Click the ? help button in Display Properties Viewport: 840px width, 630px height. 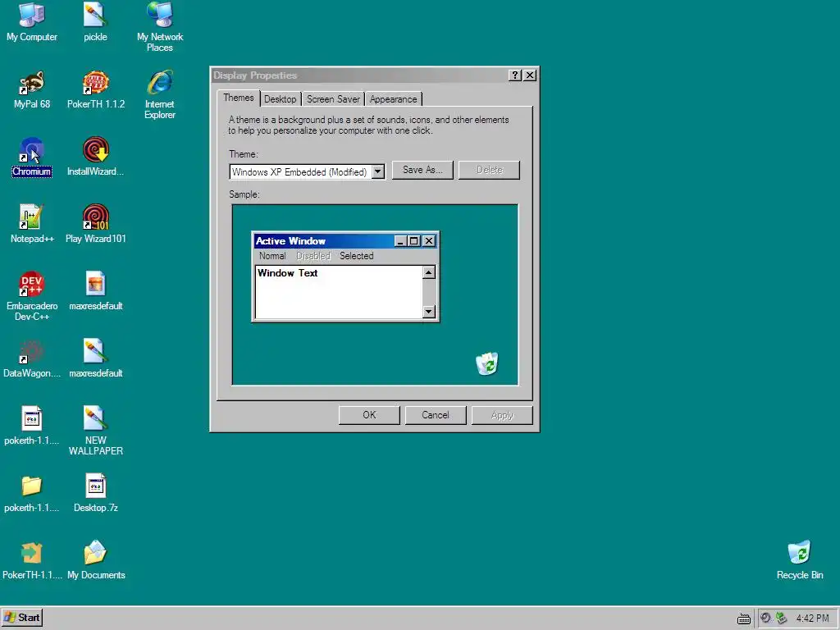click(514, 75)
